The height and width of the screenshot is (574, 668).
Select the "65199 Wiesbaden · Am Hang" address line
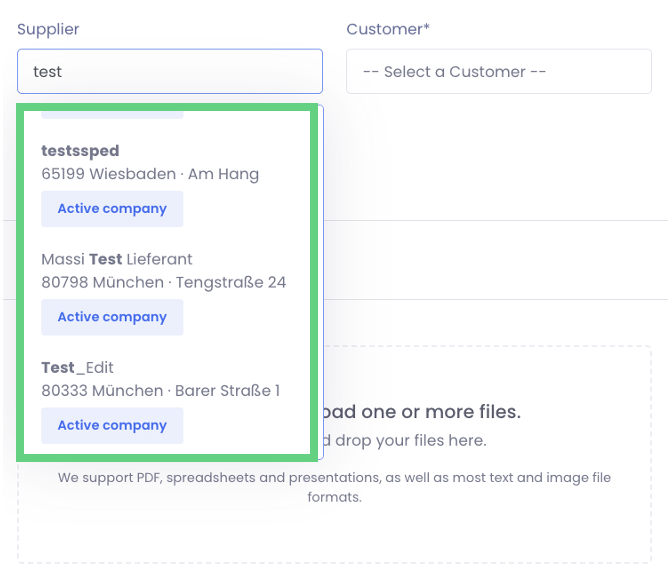click(x=150, y=174)
